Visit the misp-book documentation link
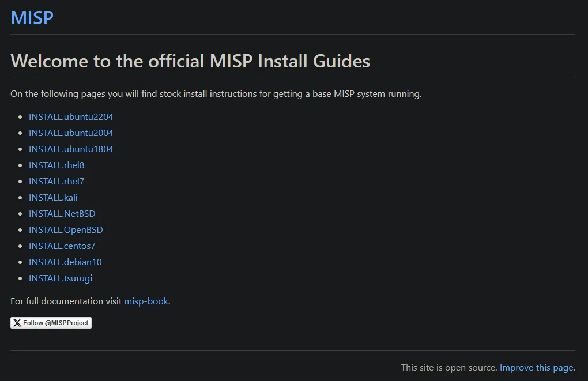 [x=146, y=301]
